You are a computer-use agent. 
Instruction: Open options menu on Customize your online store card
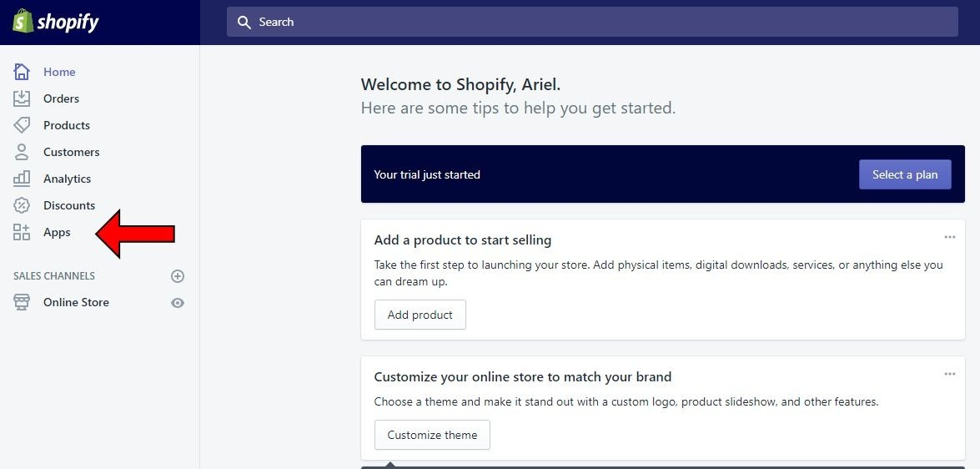click(950, 374)
